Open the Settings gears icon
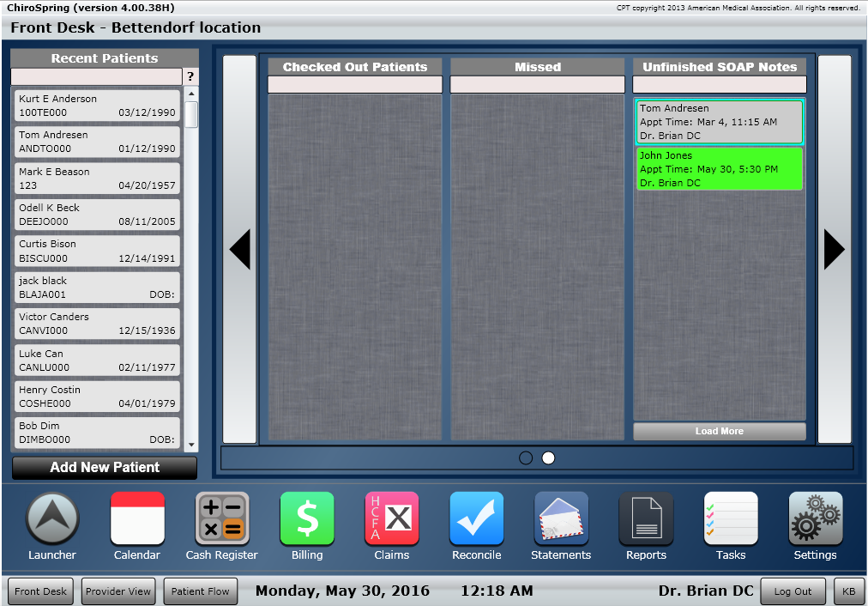This screenshot has height=606, width=868. pyautogui.click(x=815, y=519)
